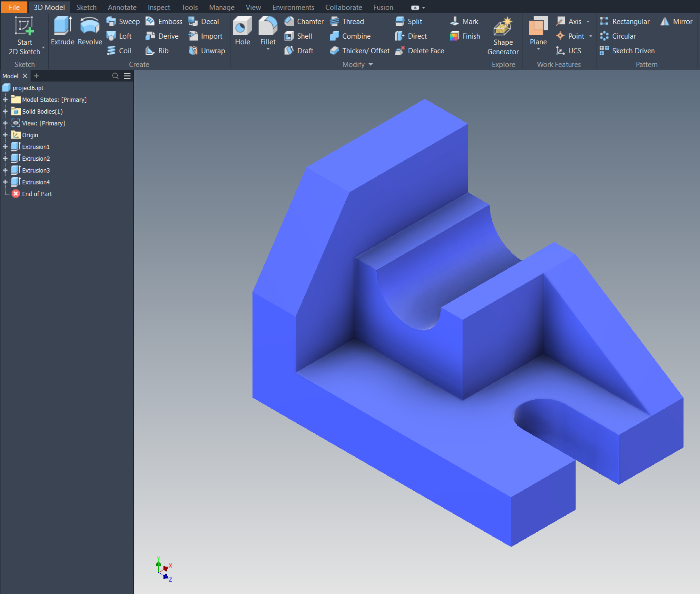
Task: Open the Modify panel dropdown
Action: click(x=371, y=65)
